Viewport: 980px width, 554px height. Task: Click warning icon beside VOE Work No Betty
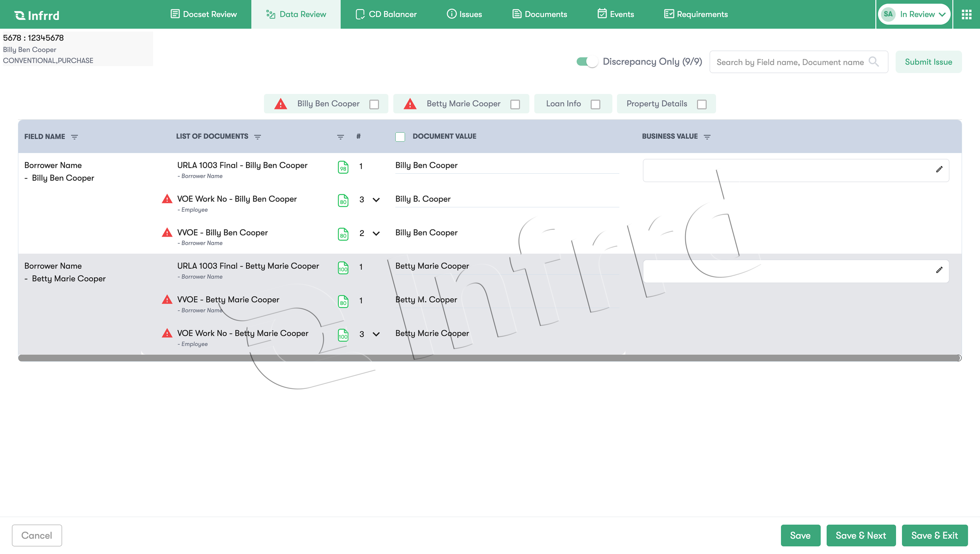[x=167, y=333]
